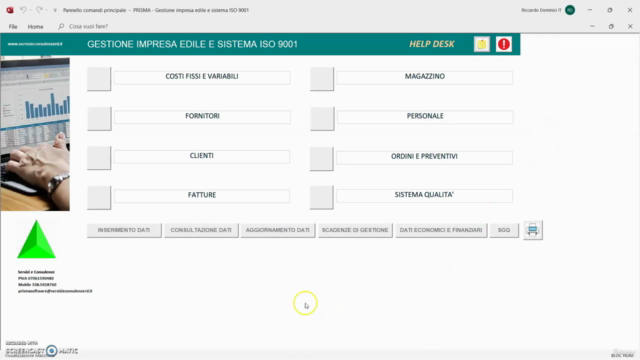Click the square button beside COSTI FISSI E VARIABILI

click(99, 79)
